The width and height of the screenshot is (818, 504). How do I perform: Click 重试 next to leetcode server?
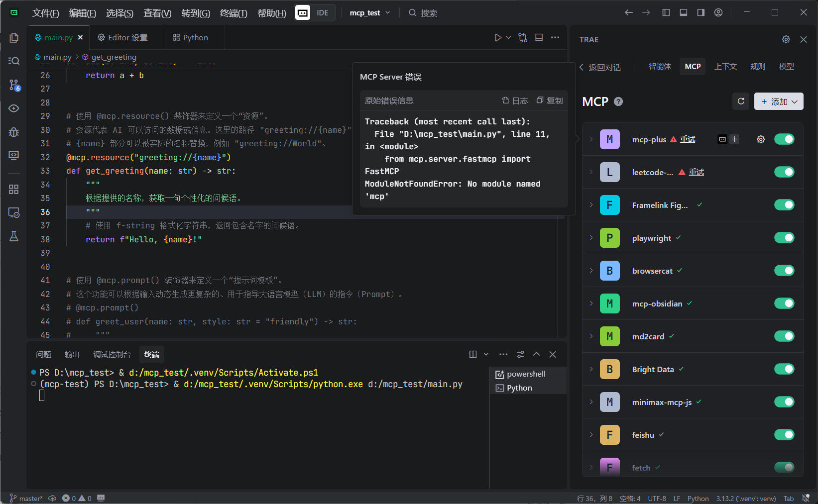click(x=696, y=172)
